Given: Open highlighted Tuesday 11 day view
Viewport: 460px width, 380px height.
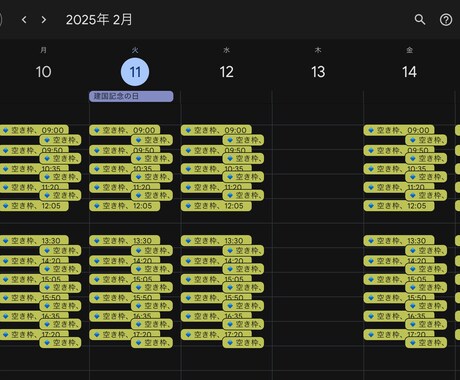Looking at the screenshot, I should point(135,72).
